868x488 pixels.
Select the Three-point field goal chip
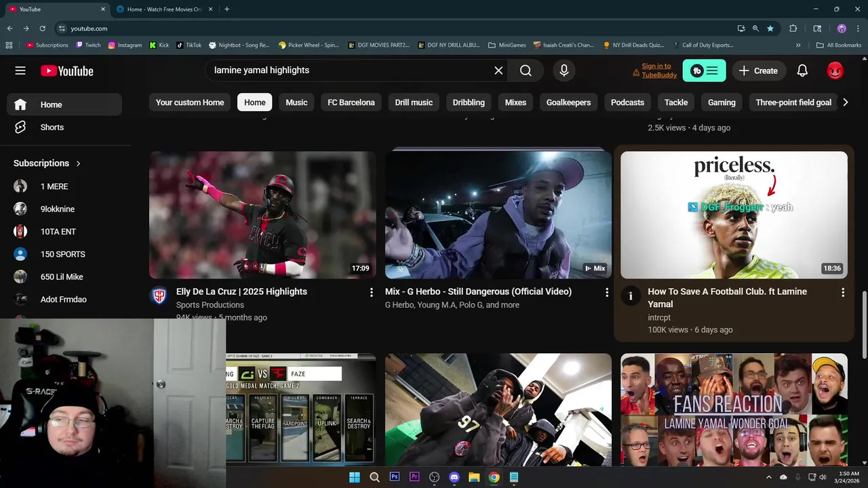point(793,102)
